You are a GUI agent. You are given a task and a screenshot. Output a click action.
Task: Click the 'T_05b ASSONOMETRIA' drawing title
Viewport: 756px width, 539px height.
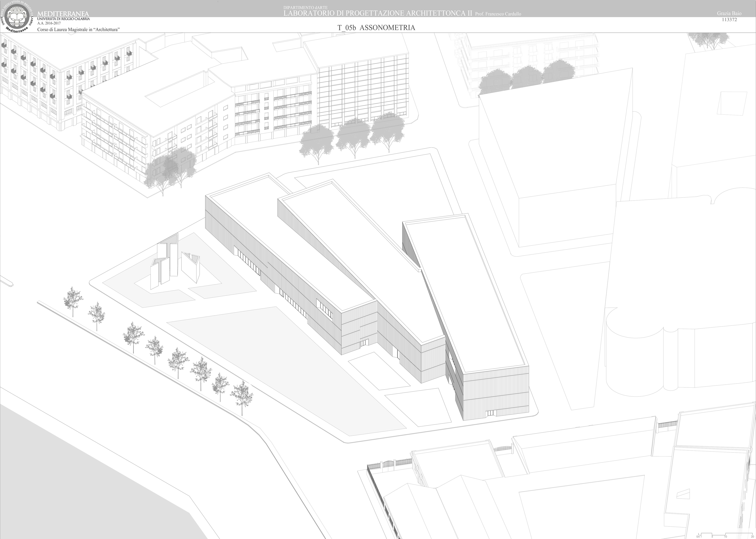376,28
